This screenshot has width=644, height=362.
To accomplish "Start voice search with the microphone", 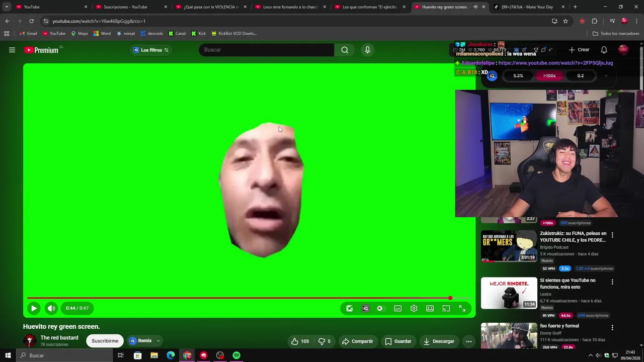I will tap(367, 50).
